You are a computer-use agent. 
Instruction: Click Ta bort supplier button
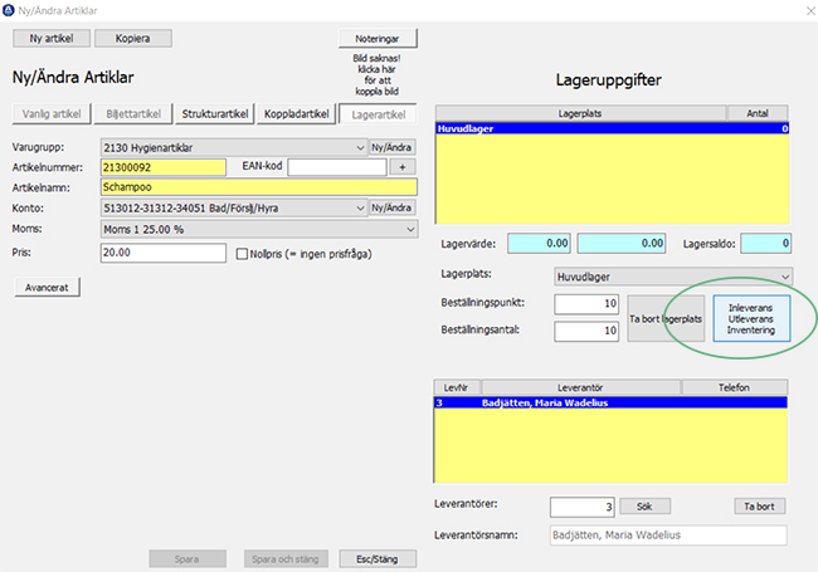pos(759,506)
